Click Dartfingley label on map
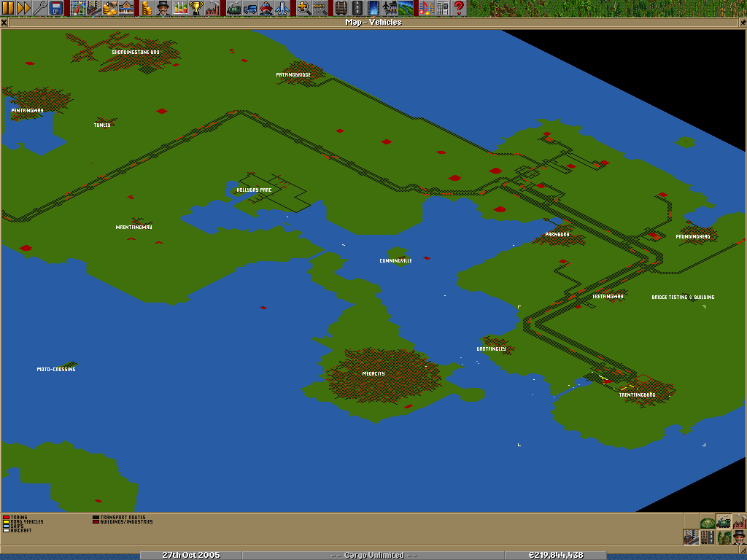This screenshot has height=560, width=747. [x=491, y=349]
